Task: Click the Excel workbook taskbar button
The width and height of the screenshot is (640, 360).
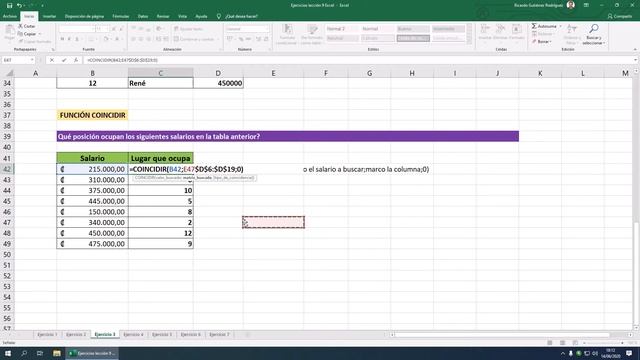Action: pos(92,353)
